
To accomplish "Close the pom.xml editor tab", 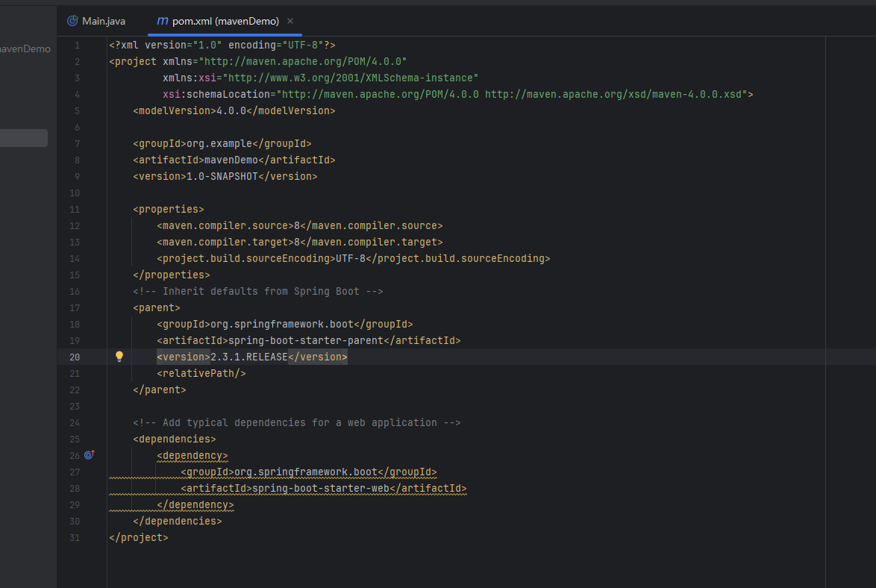I will point(290,22).
